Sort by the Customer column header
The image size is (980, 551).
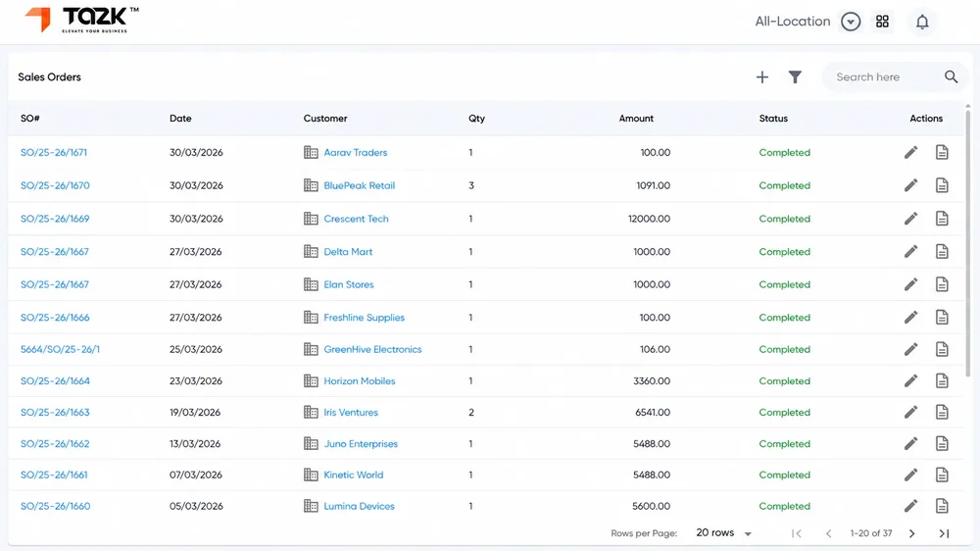coord(325,119)
